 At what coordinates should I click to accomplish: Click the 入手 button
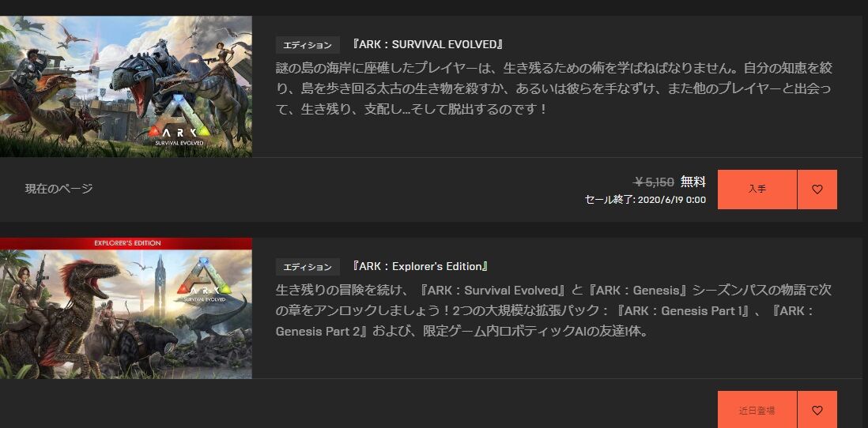click(x=757, y=189)
